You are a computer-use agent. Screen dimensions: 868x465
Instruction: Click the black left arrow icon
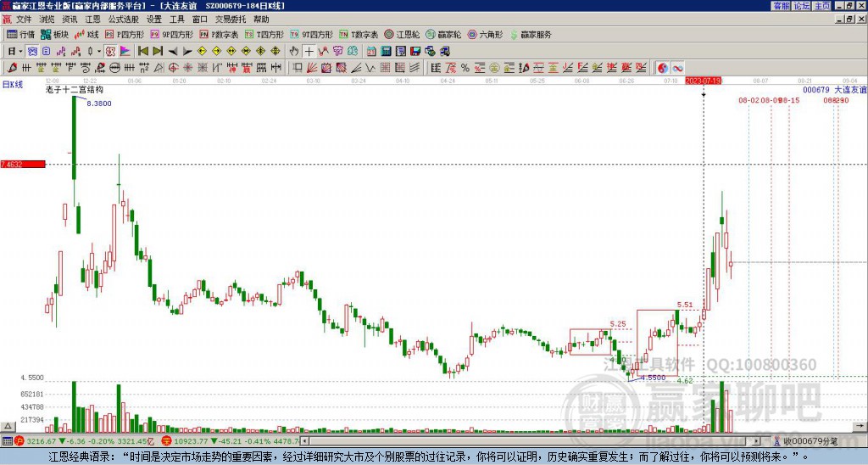pyautogui.click(x=173, y=52)
